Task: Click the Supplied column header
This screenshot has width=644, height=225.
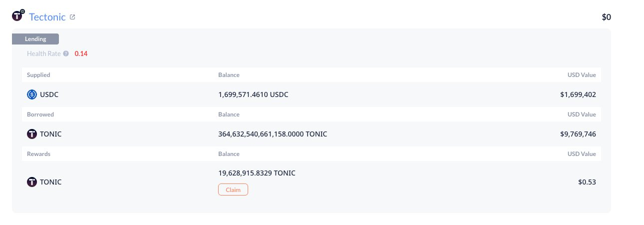Action: tap(38, 75)
